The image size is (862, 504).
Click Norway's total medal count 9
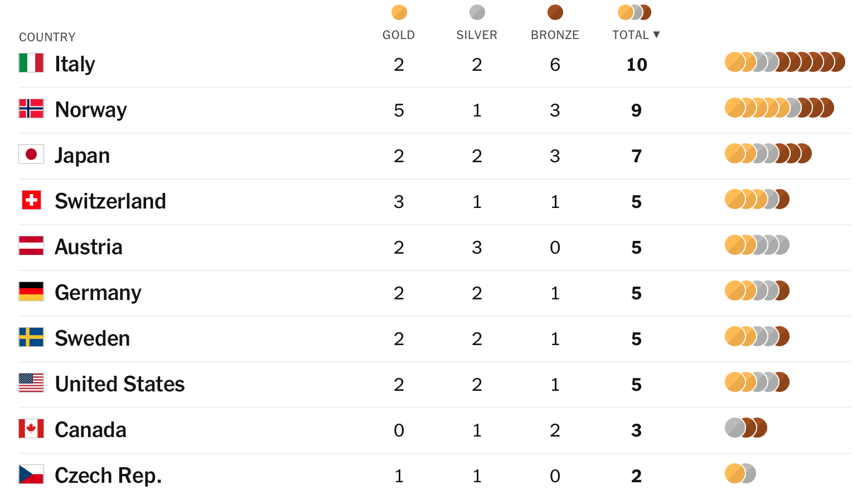[x=636, y=110]
